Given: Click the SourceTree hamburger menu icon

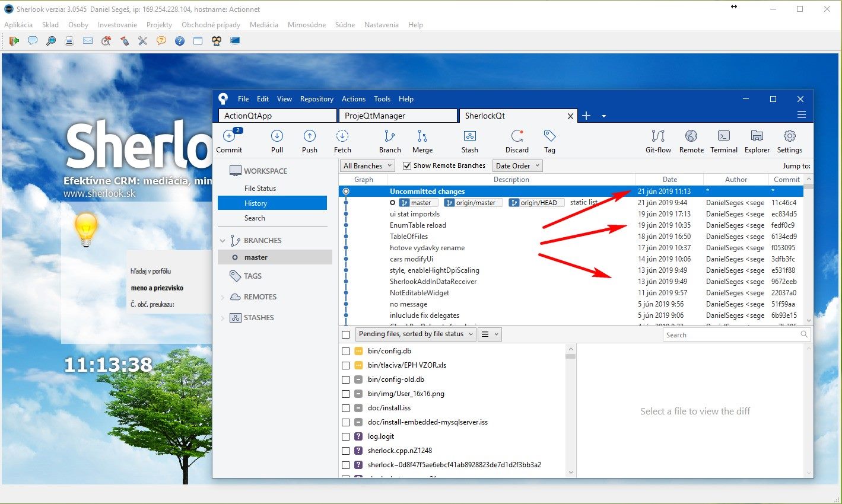Looking at the screenshot, I should [x=801, y=115].
